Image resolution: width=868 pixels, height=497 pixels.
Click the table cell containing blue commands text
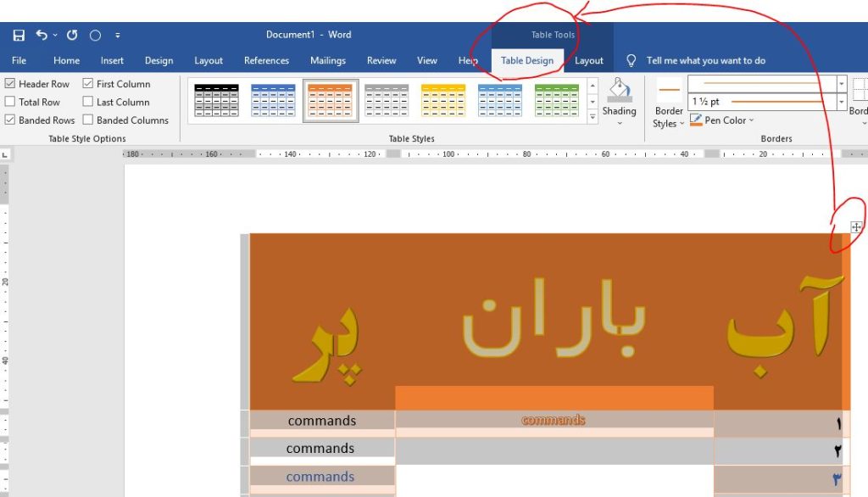coord(320,477)
